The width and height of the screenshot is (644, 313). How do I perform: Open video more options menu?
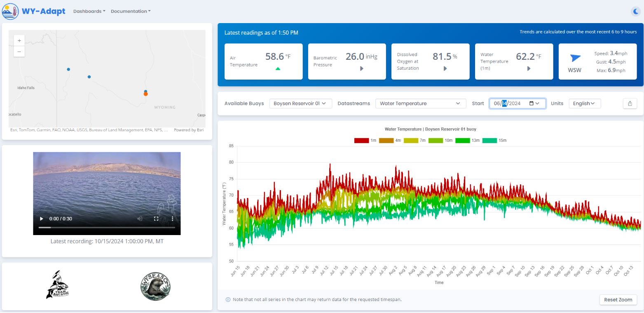[x=173, y=219]
